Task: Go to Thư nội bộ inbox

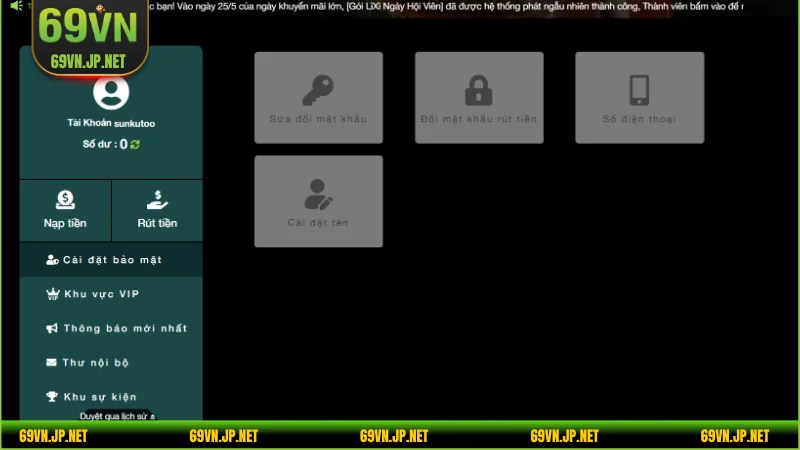Action: click(96, 362)
